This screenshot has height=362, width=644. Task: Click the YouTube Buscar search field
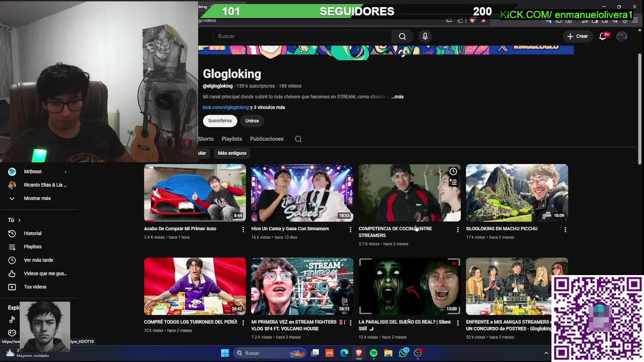tap(302, 36)
